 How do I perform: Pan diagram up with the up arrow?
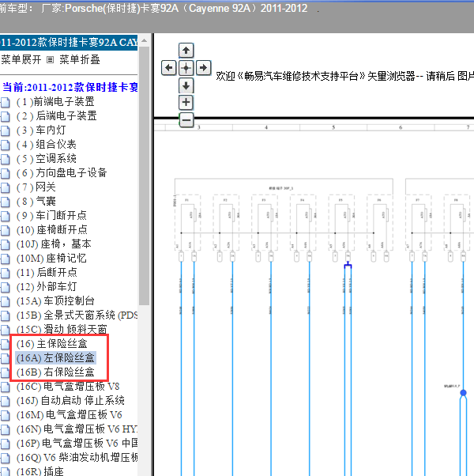186,51
